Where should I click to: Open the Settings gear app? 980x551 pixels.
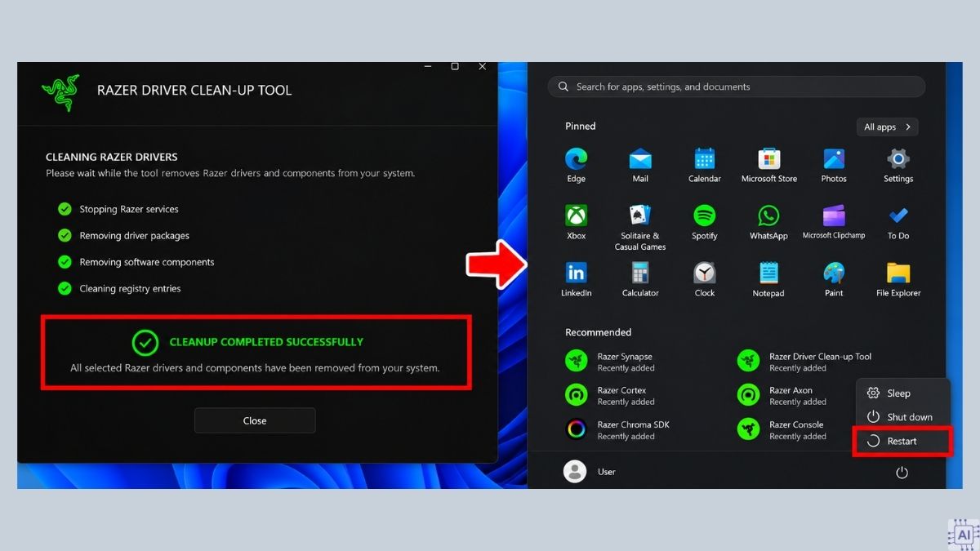point(898,166)
